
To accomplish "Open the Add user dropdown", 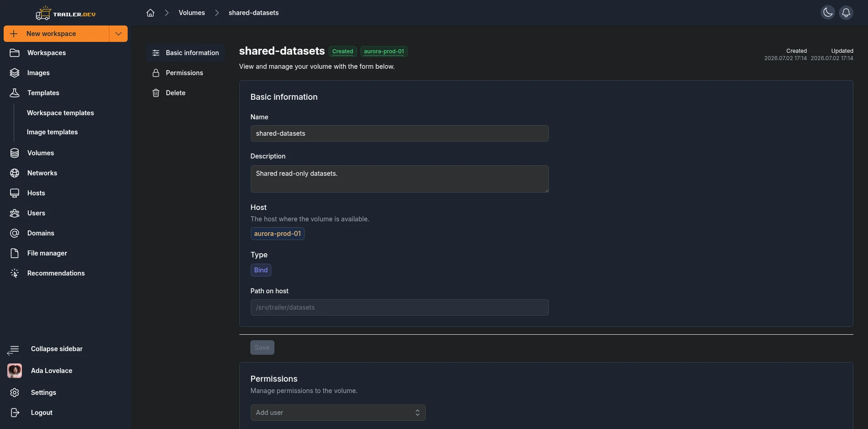I will (338, 413).
